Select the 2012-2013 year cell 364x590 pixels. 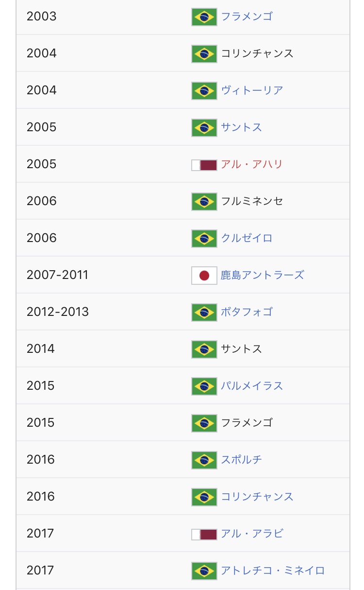coord(57,312)
